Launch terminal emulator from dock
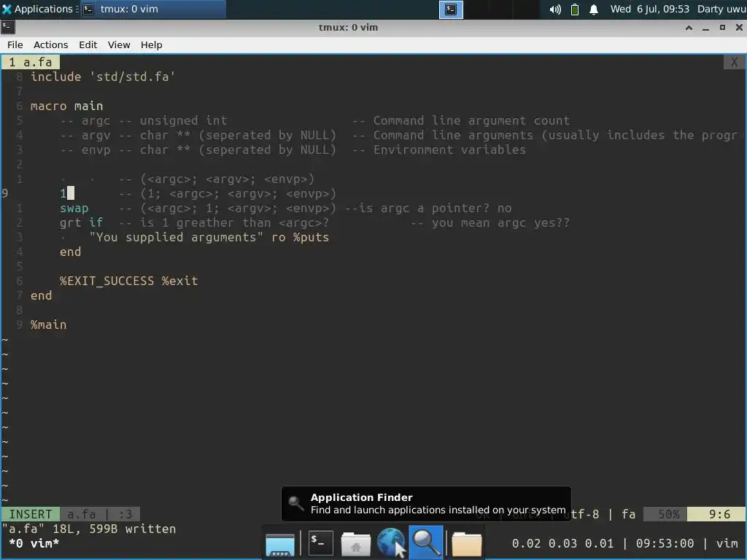Screen dimensions: 747x560 (321, 542)
